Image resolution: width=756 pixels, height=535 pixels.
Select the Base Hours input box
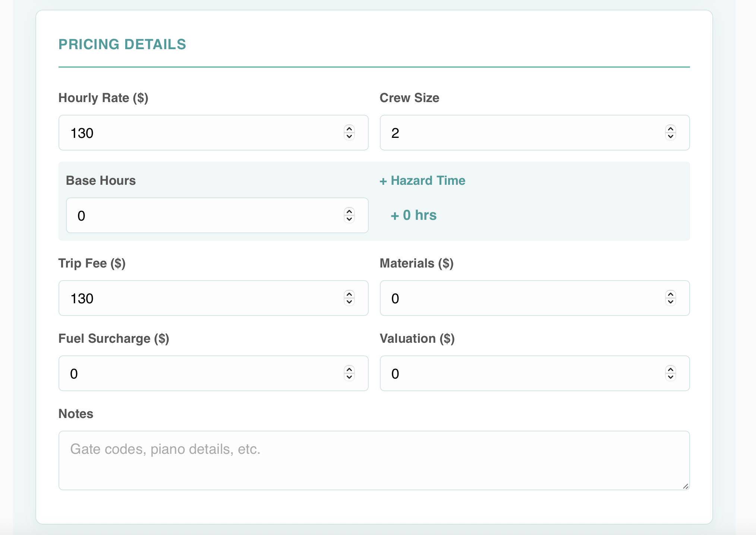(x=205, y=216)
